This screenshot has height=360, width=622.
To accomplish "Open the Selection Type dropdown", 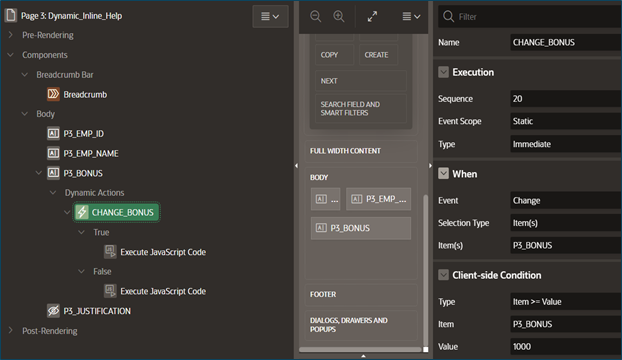I will (x=566, y=222).
